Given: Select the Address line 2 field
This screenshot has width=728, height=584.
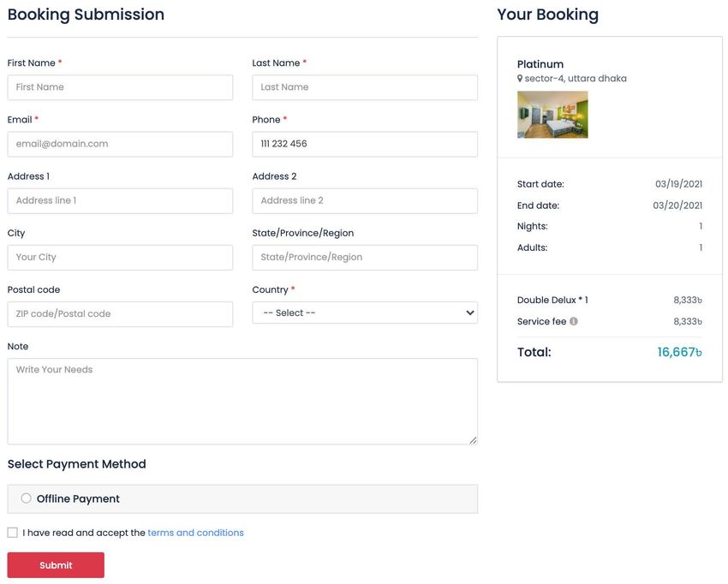Looking at the screenshot, I should tap(365, 200).
